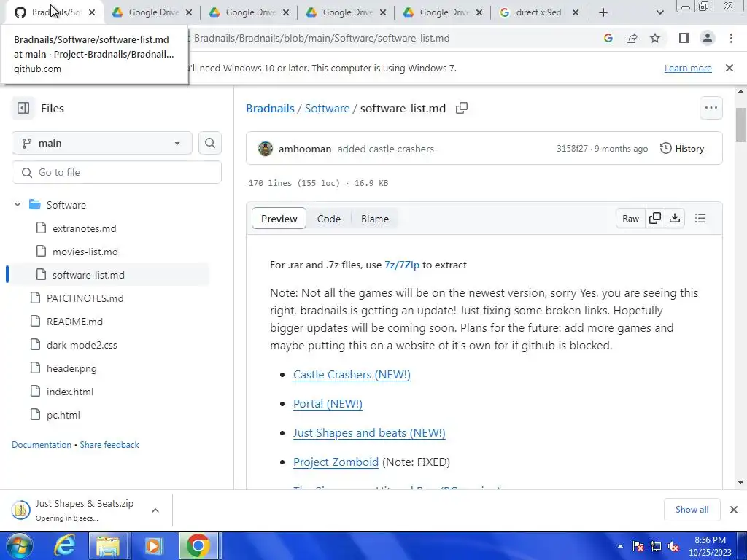Select the Preview view tab
747x560 pixels.
click(279, 219)
